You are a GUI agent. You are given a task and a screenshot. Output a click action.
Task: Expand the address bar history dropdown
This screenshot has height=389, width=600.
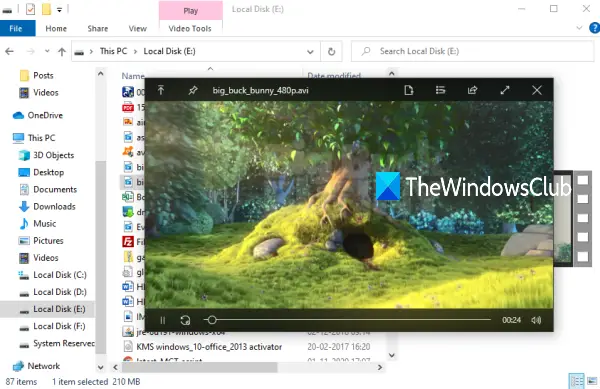pyautogui.click(x=310, y=52)
